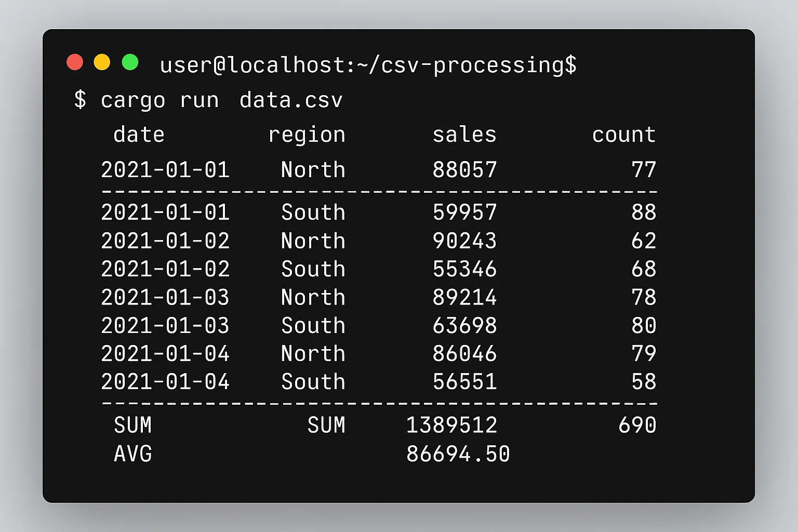Click the 'date' column header

(139, 135)
